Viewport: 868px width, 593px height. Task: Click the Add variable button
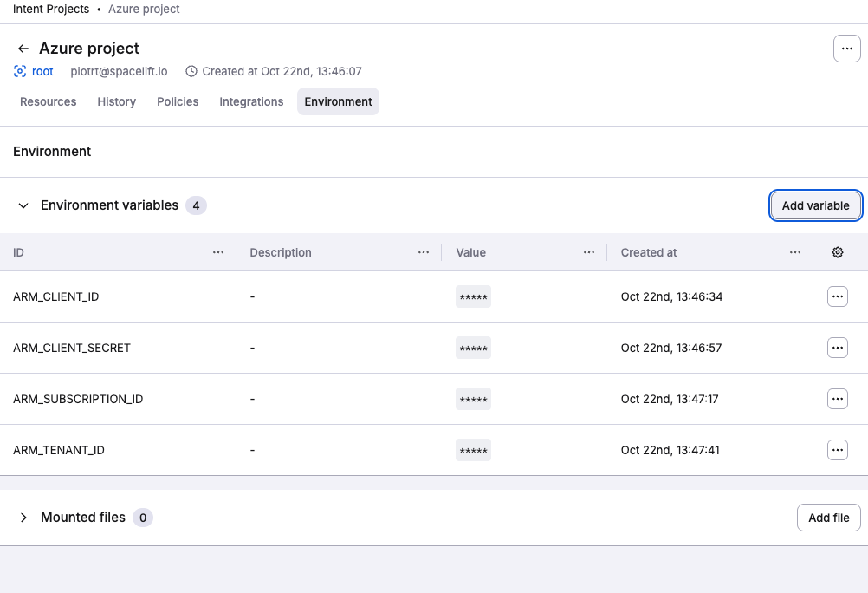pyautogui.click(x=815, y=205)
